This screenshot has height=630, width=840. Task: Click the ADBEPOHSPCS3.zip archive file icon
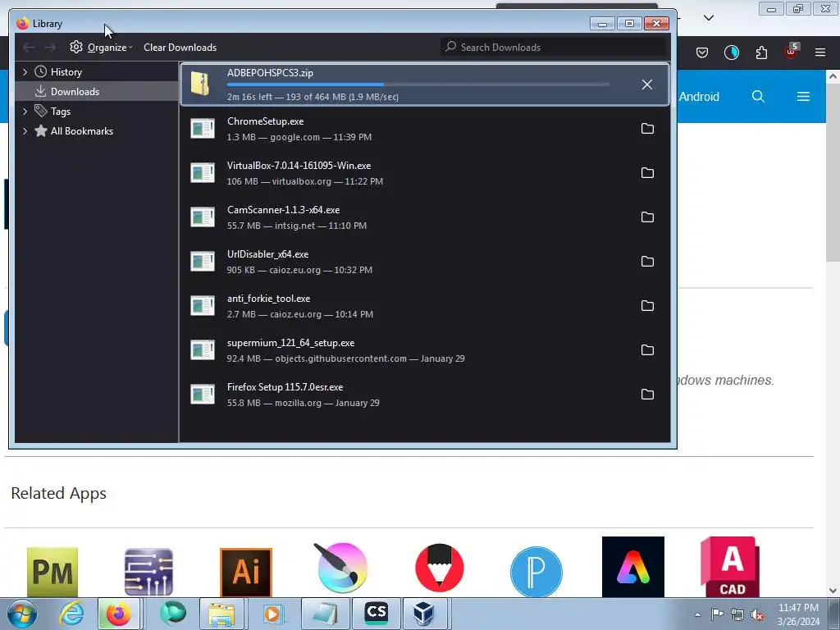tap(202, 84)
